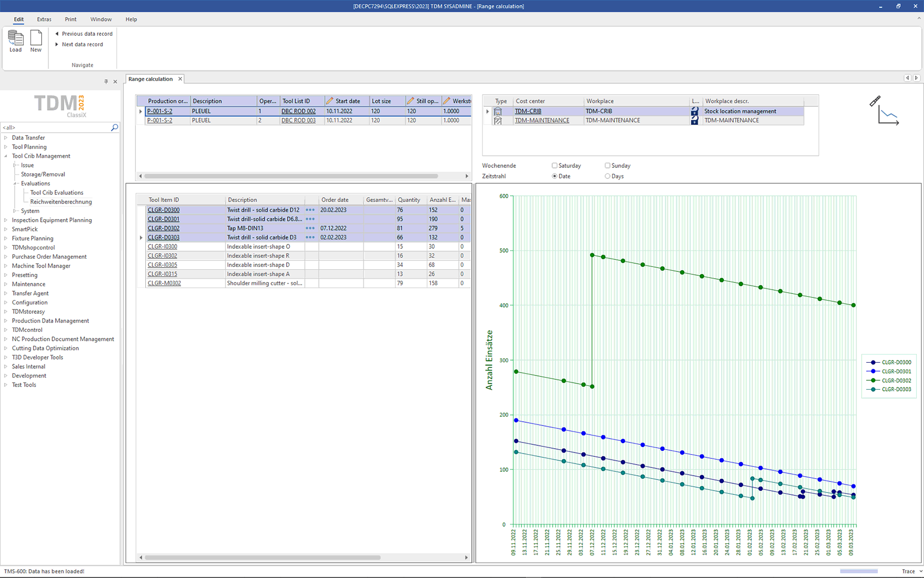The height and width of the screenshot is (578, 924).
Task: Enable the Saturday checkbox
Action: pos(554,165)
